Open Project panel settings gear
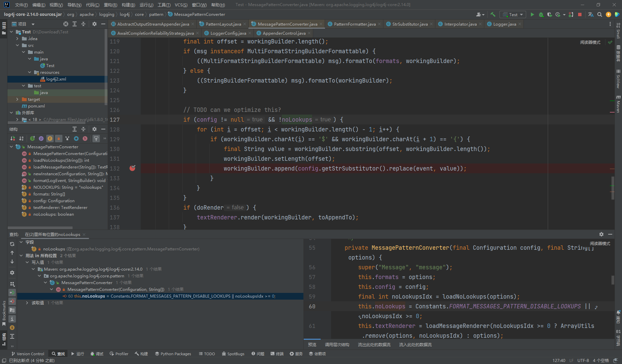 (94, 24)
